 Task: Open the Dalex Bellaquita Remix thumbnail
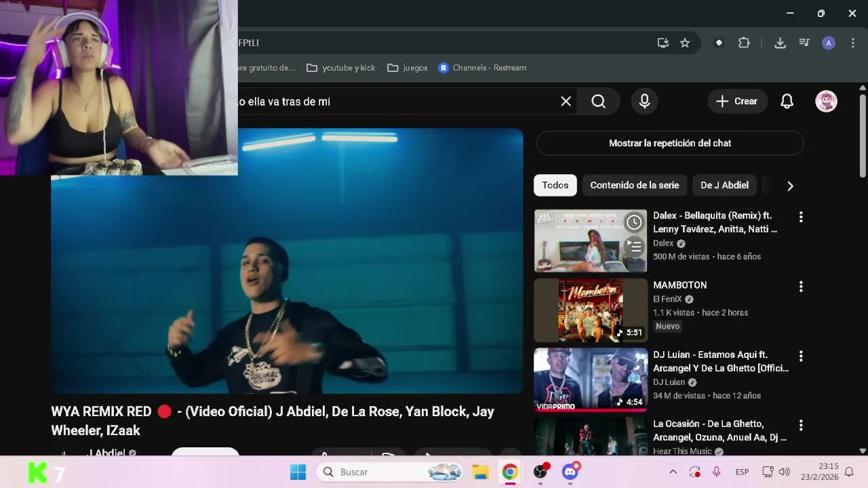click(591, 241)
